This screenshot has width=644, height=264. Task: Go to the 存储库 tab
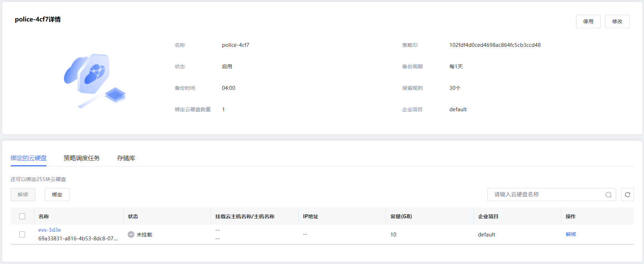tap(126, 158)
